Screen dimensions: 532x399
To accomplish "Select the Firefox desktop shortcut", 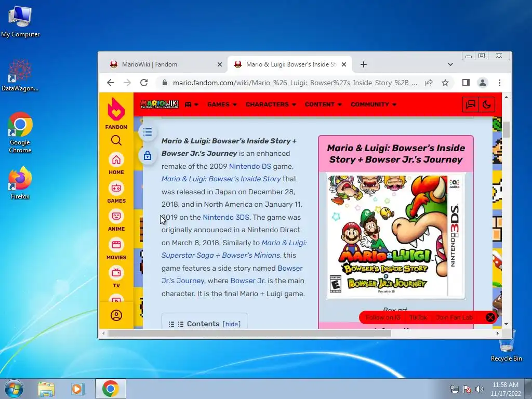I will (20, 182).
